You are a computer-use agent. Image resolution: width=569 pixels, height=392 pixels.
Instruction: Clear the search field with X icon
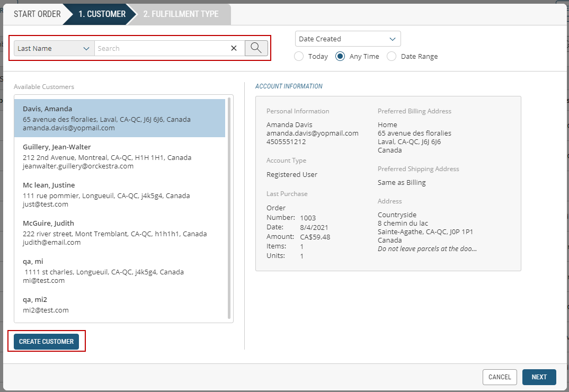[x=234, y=48]
